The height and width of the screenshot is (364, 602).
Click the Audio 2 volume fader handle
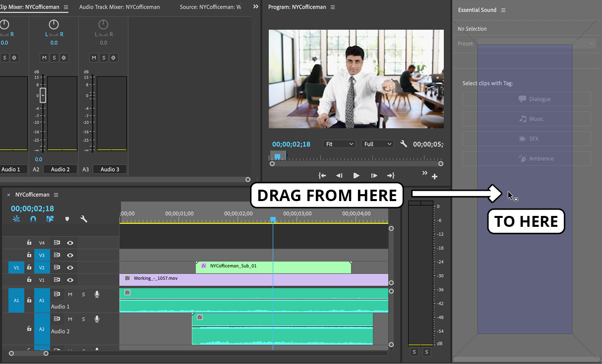pos(43,95)
